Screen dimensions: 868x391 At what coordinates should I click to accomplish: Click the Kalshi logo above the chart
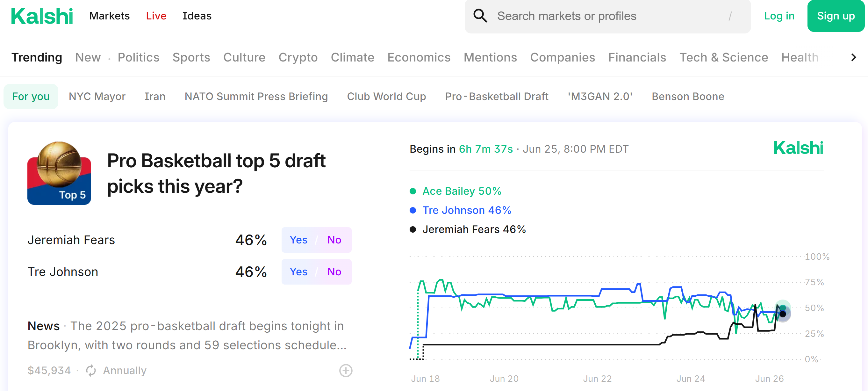[798, 148]
